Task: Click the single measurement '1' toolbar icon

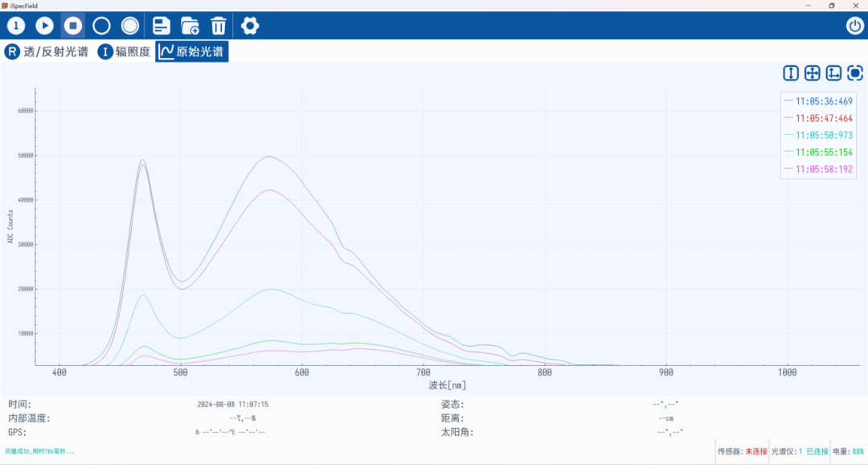Action: [x=16, y=26]
